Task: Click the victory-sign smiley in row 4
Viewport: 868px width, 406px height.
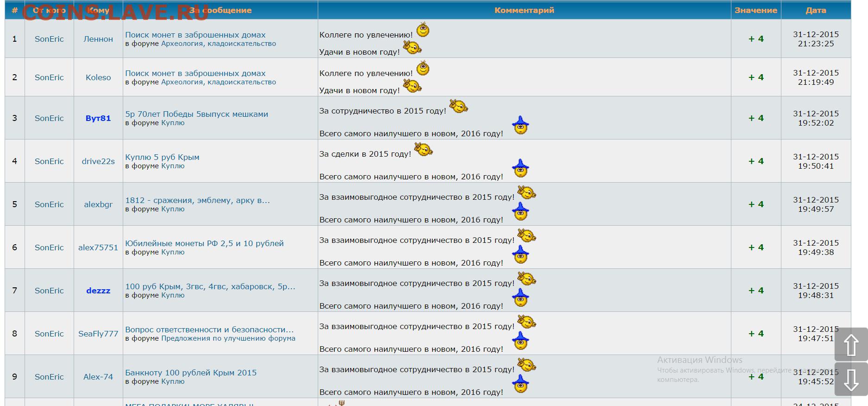Action: point(423,150)
